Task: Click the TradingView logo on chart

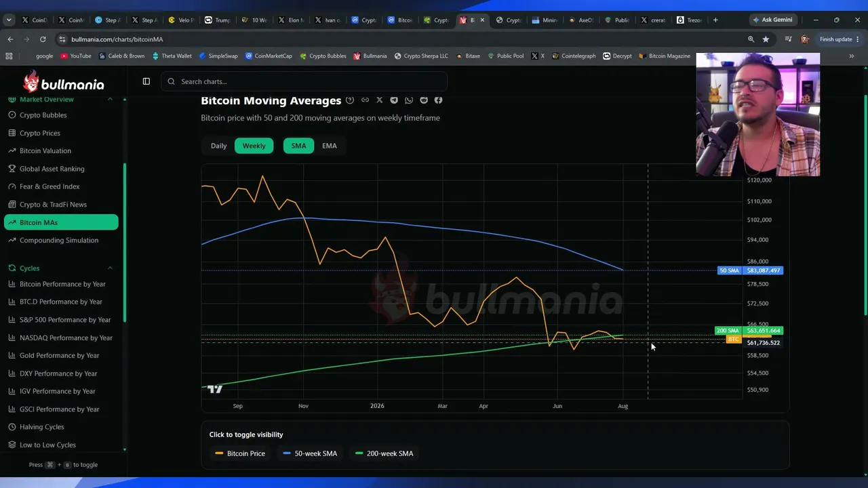Action: [x=215, y=388]
